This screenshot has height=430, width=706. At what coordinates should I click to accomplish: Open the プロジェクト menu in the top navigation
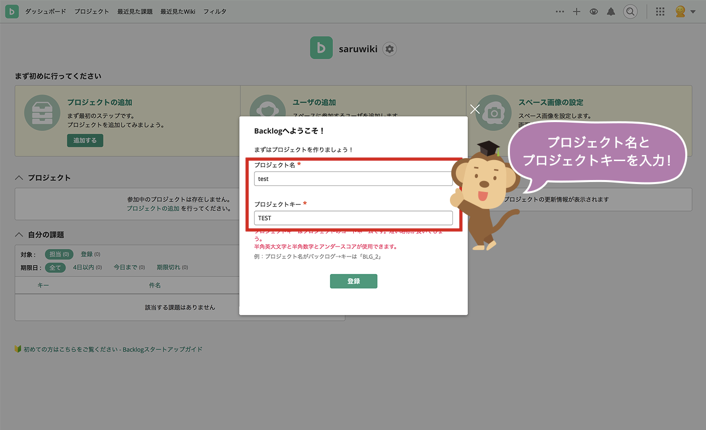point(91,11)
